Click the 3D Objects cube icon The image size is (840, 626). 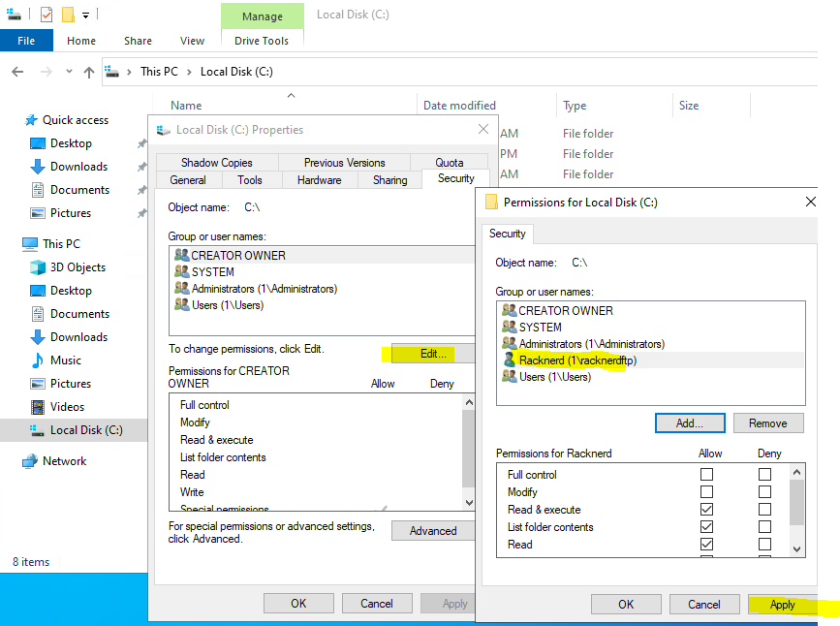[x=38, y=267]
